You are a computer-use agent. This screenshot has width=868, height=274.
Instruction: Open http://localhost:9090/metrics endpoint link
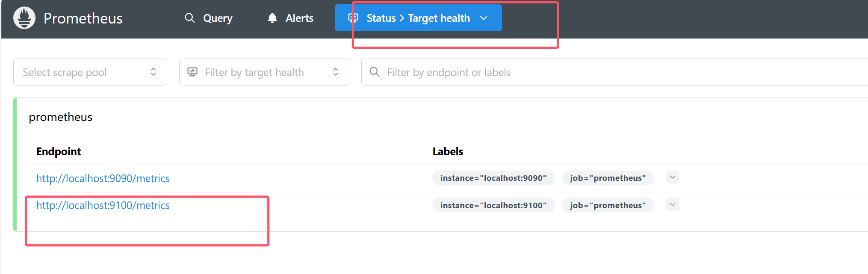[103, 178]
